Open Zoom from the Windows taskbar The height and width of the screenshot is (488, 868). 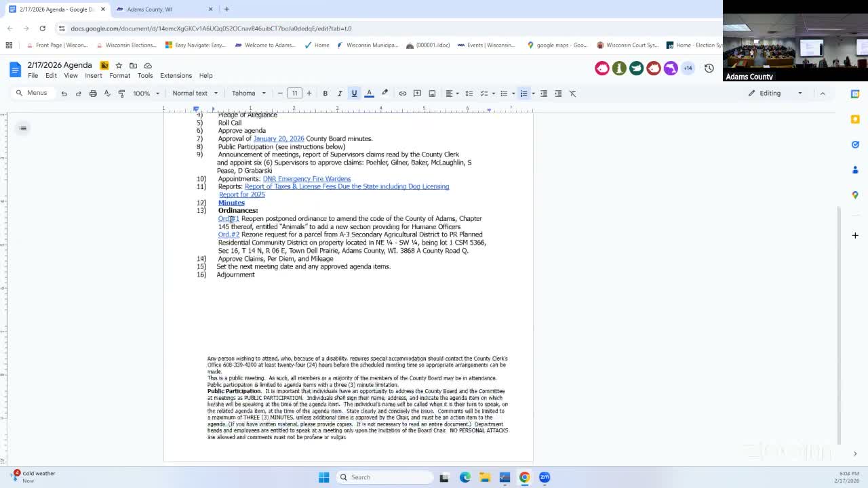[545, 477]
